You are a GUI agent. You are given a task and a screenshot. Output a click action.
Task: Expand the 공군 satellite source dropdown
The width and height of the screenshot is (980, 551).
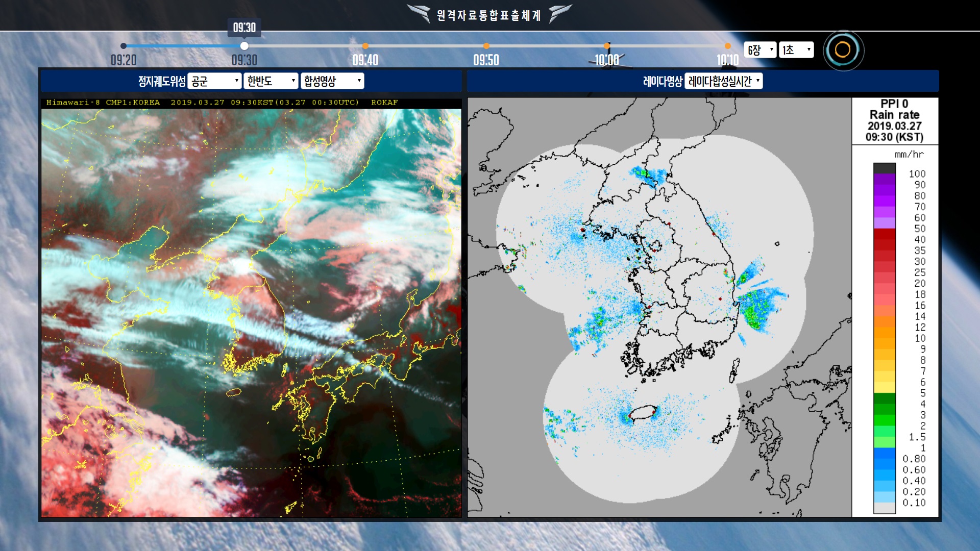[x=214, y=81]
